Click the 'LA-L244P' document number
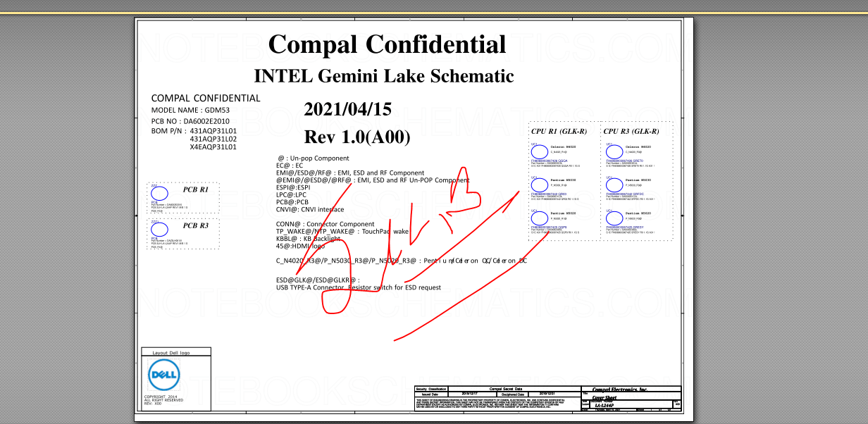The width and height of the screenshot is (868, 424). [604, 406]
